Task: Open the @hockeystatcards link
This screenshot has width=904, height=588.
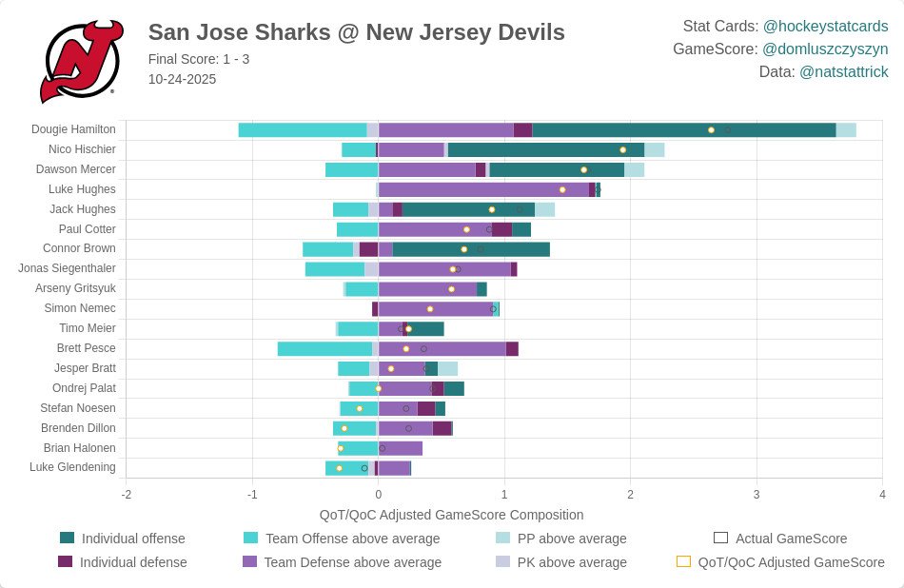Action: 825,26
